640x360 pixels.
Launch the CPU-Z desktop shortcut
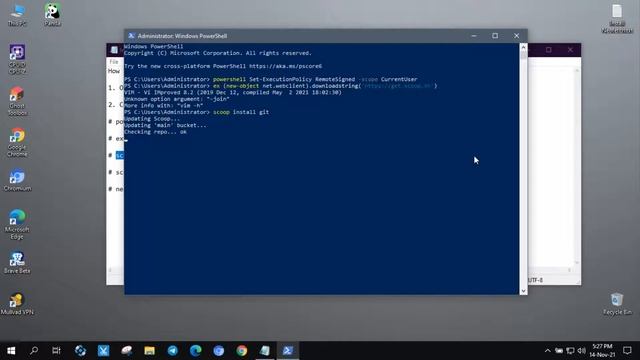click(17, 59)
